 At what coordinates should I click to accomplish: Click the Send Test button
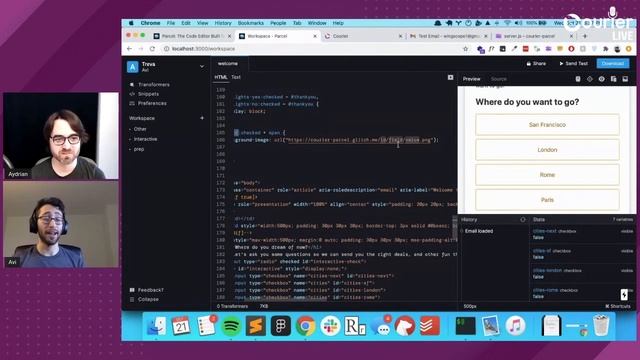pos(573,64)
